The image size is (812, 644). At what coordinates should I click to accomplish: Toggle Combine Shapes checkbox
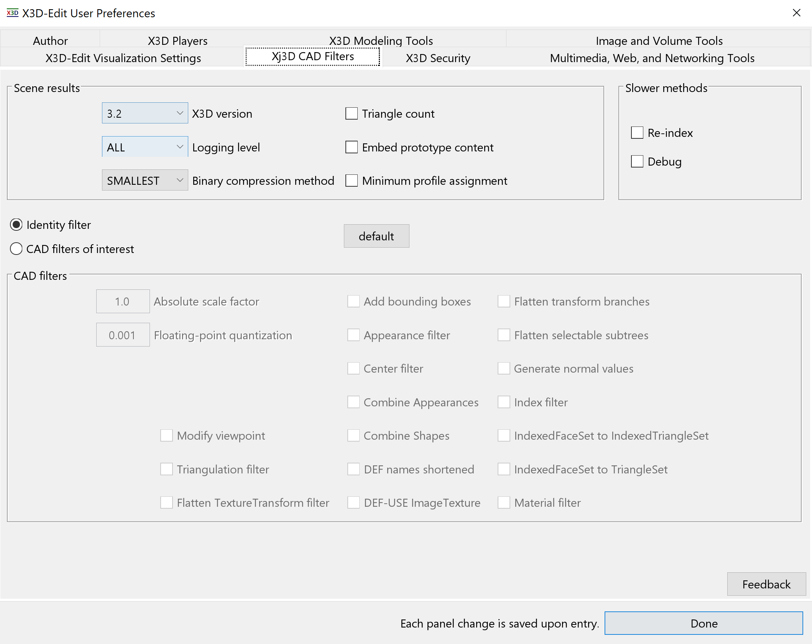pyautogui.click(x=353, y=435)
